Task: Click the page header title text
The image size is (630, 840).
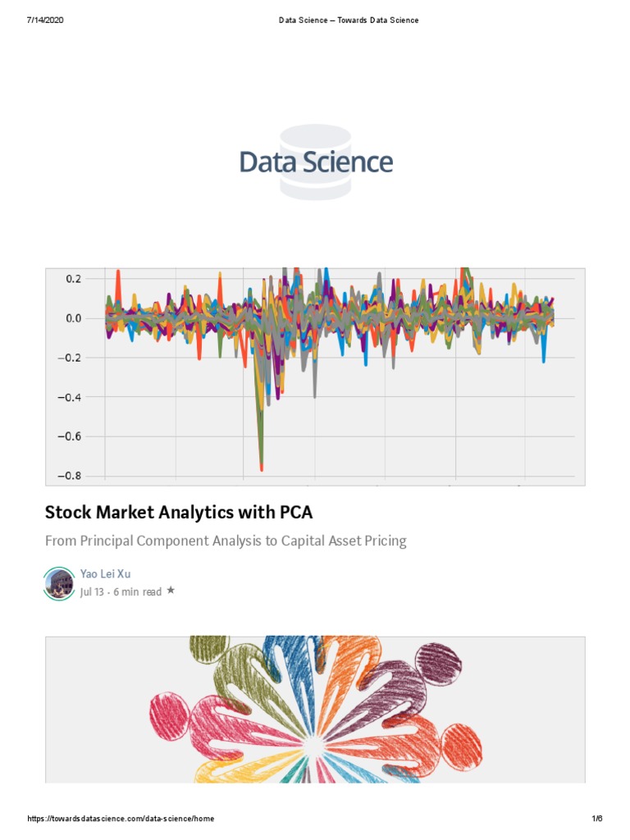Action: pos(349,20)
